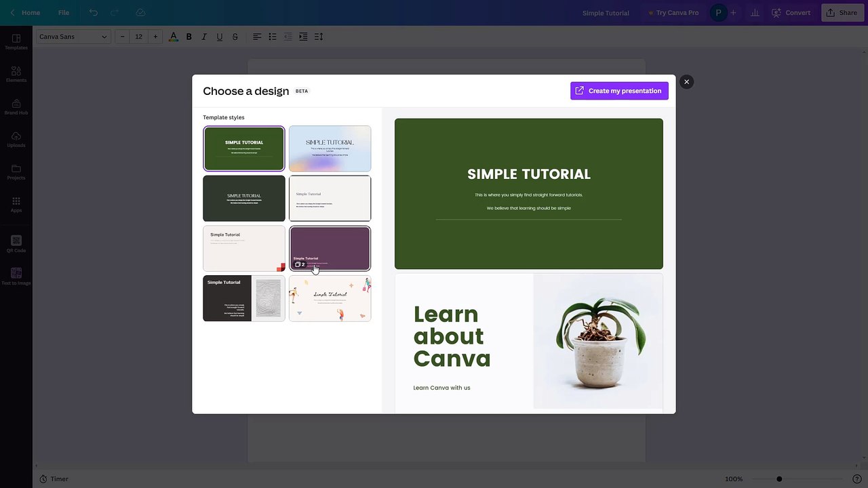Click the font size field showing 12

coord(139,37)
